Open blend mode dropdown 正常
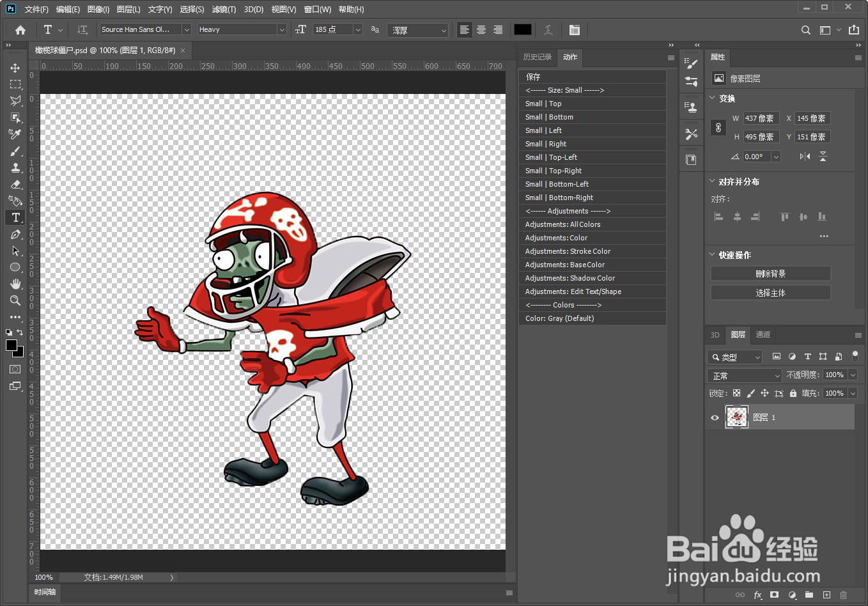The width and height of the screenshot is (868, 606). (745, 375)
